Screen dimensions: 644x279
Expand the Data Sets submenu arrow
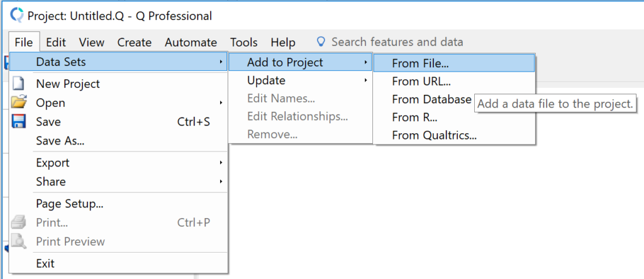(x=221, y=62)
